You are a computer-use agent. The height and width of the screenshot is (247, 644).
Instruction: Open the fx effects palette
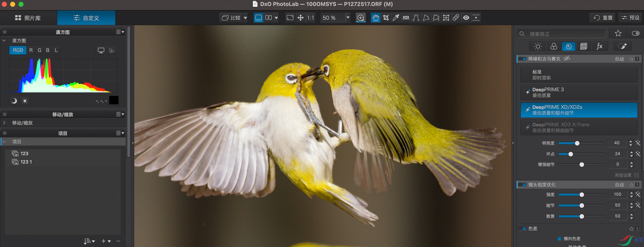tap(599, 46)
